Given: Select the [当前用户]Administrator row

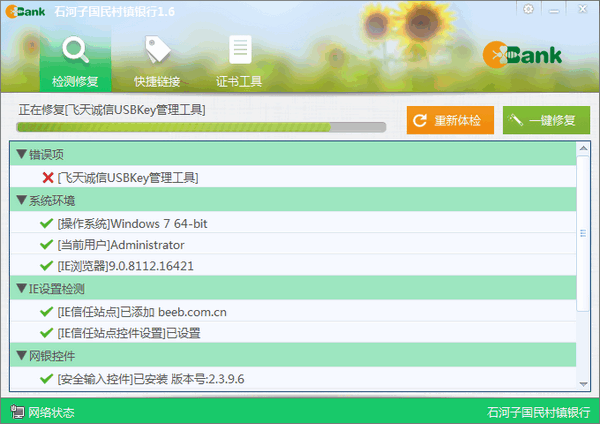Looking at the screenshot, I should point(293,244).
